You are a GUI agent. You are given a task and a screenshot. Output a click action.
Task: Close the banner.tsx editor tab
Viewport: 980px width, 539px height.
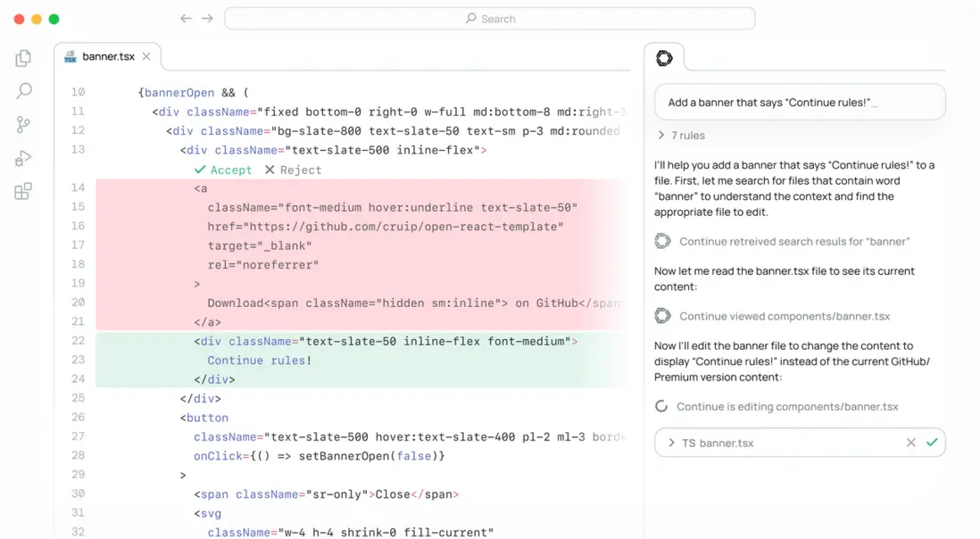146,56
